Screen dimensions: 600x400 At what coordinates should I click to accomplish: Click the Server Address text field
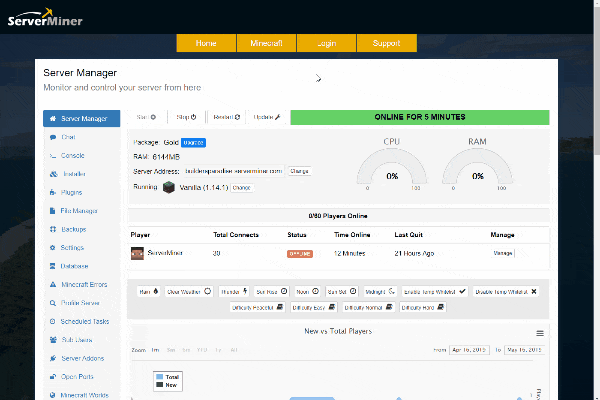[234, 171]
